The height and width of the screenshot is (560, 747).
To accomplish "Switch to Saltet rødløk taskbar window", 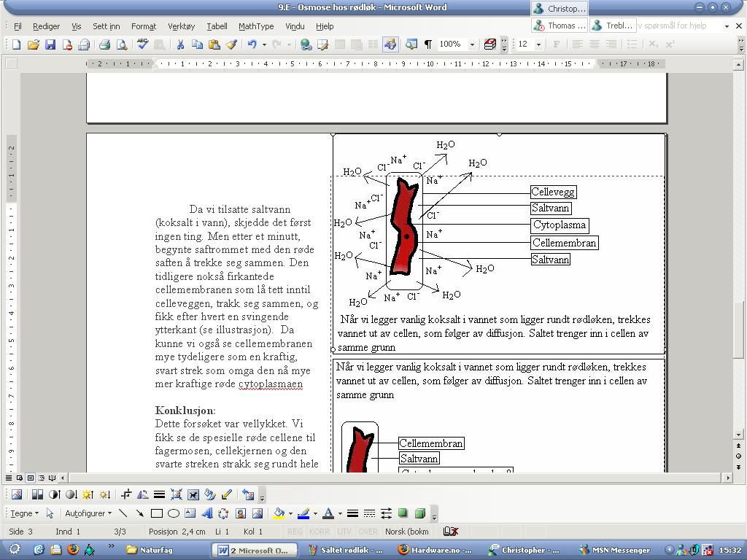I will (x=347, y=550).
